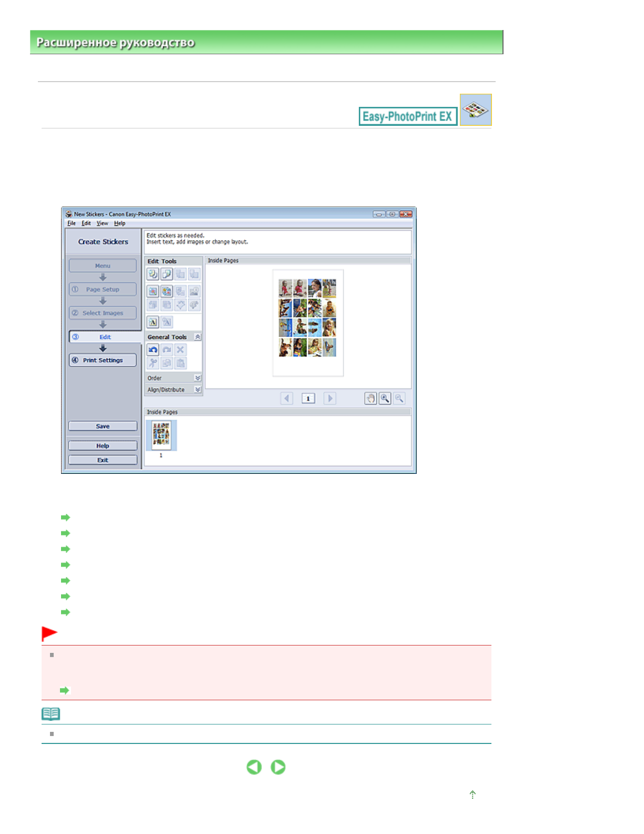This screenshot has height=834, width=644.
Task: Collapse the General Tools section
Action: [x=198, y=337]
